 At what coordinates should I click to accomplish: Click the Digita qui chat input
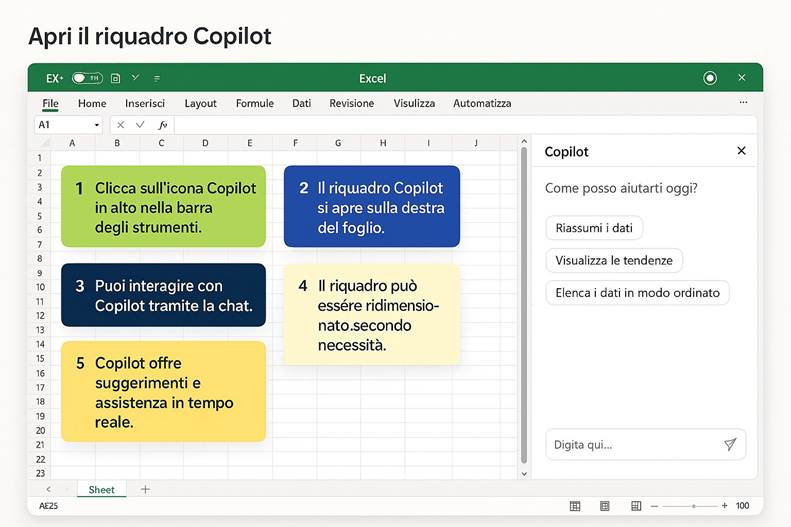click(646, 444)
